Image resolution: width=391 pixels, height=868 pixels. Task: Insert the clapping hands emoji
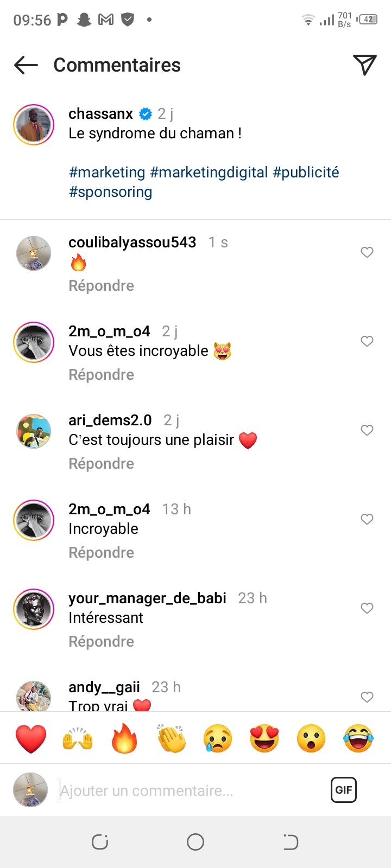click(x=171, y=738)
